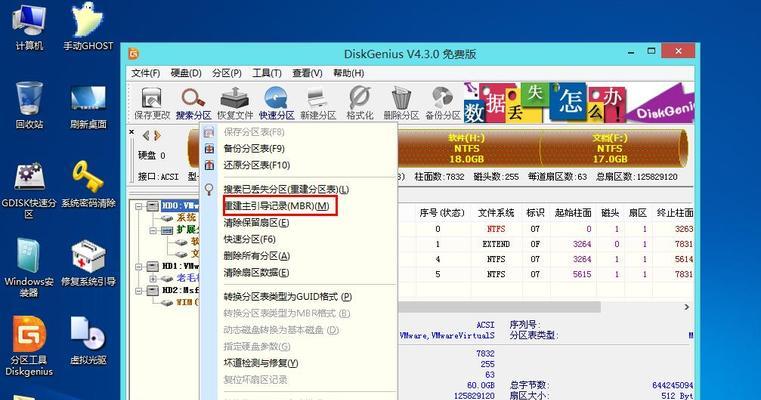Select the 修复系统引导 first-aid icon
This screenshot has width=761, height=400.
pos(88,263)
